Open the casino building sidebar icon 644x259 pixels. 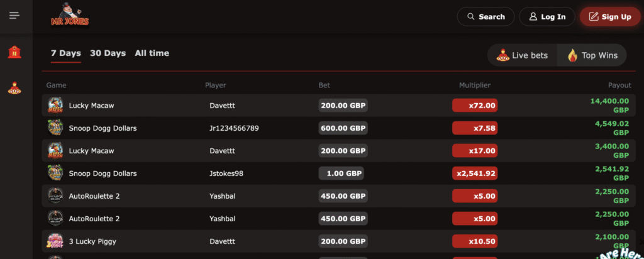(x=14, y=52)
